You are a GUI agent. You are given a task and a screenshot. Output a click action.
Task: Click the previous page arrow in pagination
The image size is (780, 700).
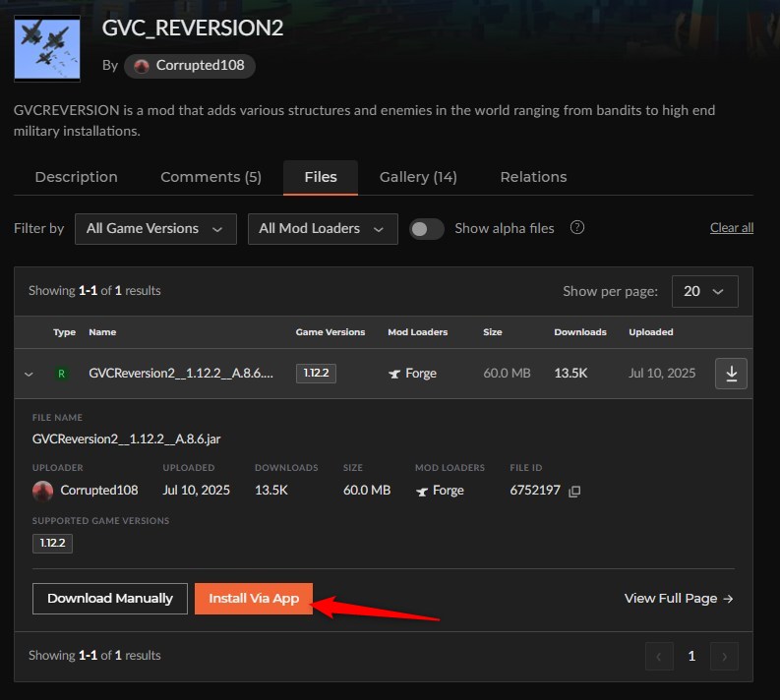point(659,657)
